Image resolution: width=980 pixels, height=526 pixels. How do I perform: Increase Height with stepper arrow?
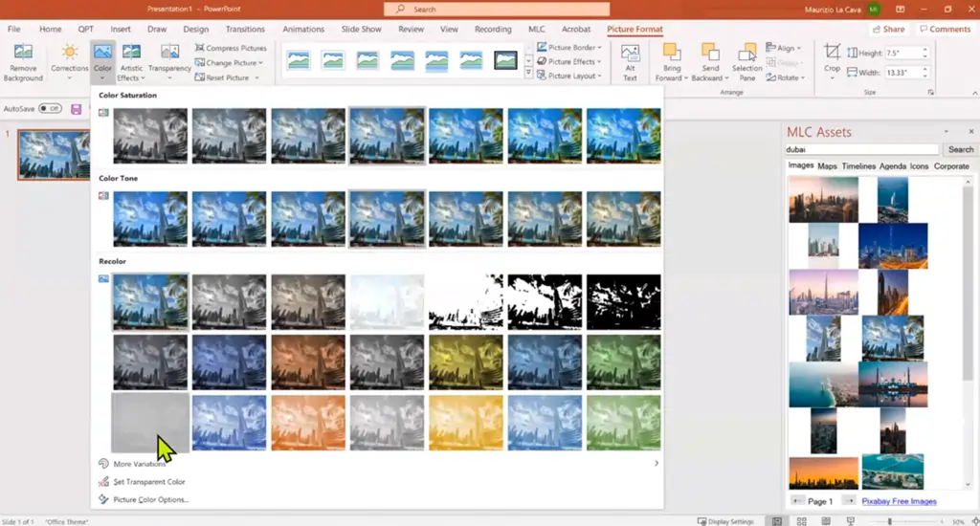pyautogui.click(x=925, y=50)
